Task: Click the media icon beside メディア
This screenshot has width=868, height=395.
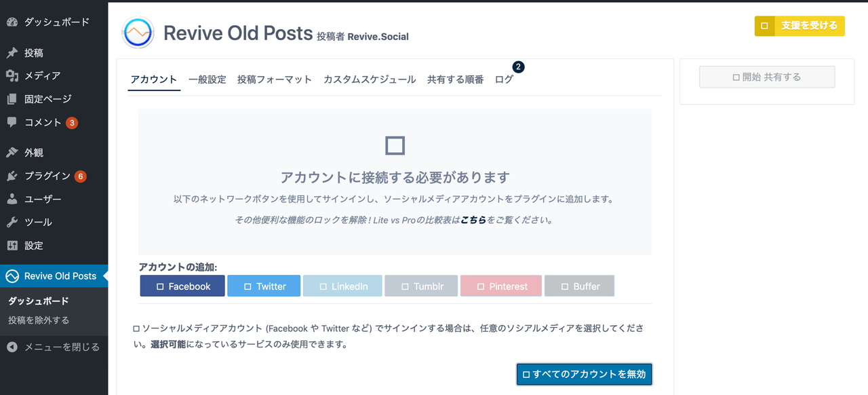Action: click(12, 76)
